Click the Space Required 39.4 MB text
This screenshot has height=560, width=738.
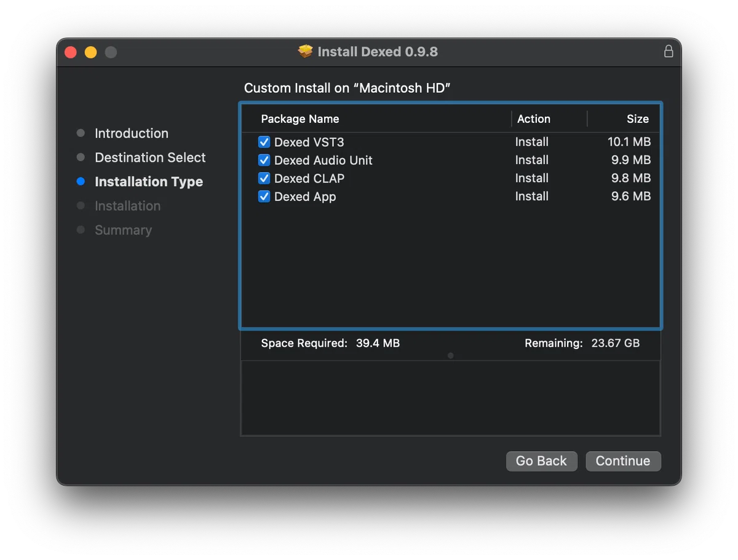pyautogui.click(x=330, y=343)
